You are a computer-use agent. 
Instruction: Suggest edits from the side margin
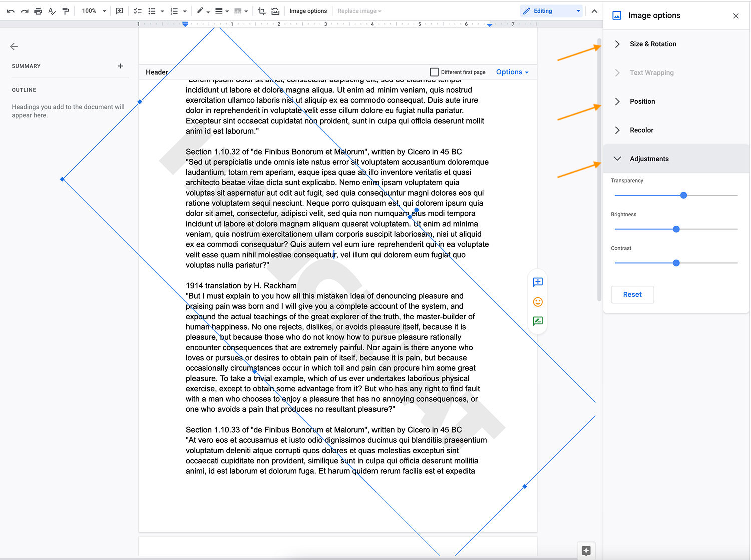538,321
